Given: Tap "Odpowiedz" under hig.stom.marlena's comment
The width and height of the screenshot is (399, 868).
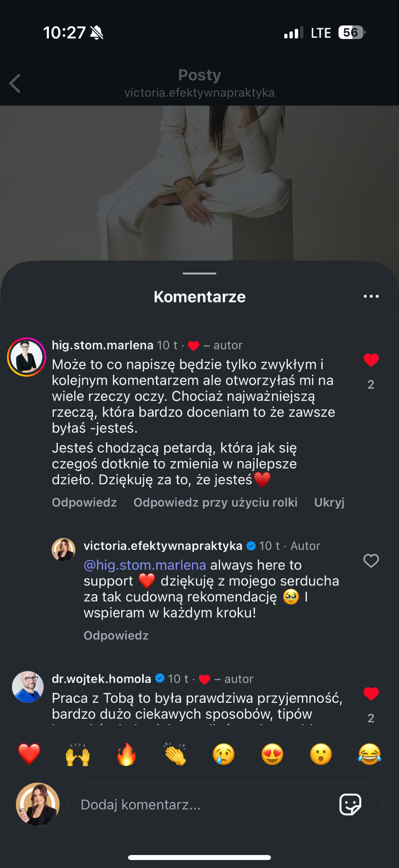Looking at the screenshot, I should (x=84, y=502).
